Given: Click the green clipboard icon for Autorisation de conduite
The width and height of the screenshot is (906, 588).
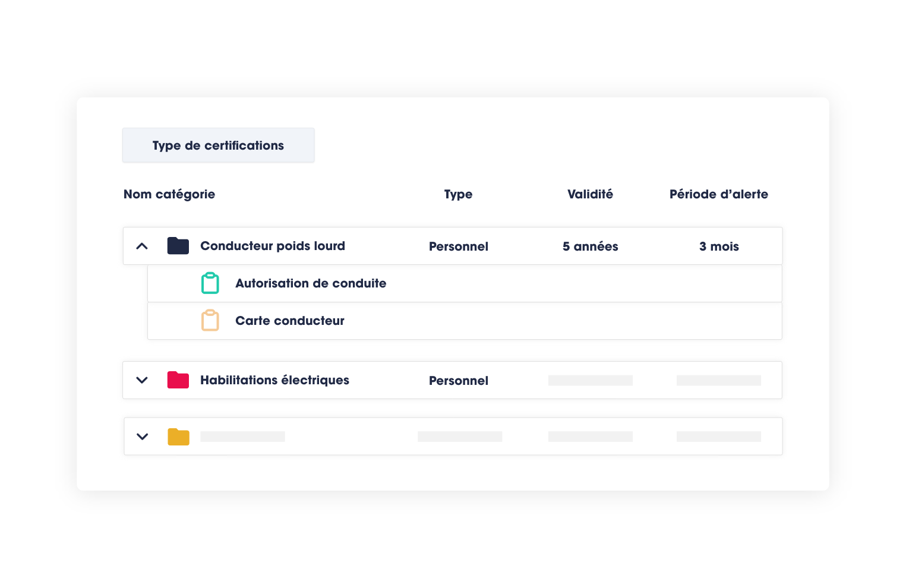Looking at the screenshot, I should click(x=210, y=283).
